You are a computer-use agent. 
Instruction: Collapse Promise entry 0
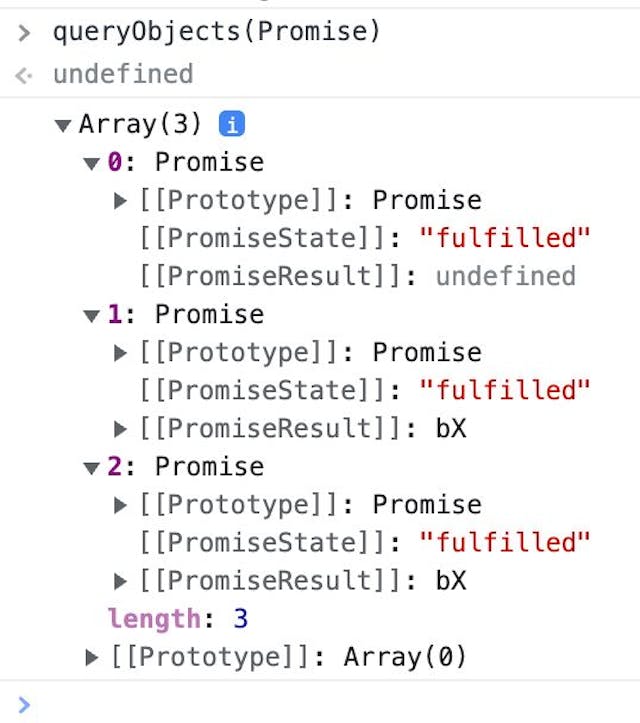pos(92,163)
